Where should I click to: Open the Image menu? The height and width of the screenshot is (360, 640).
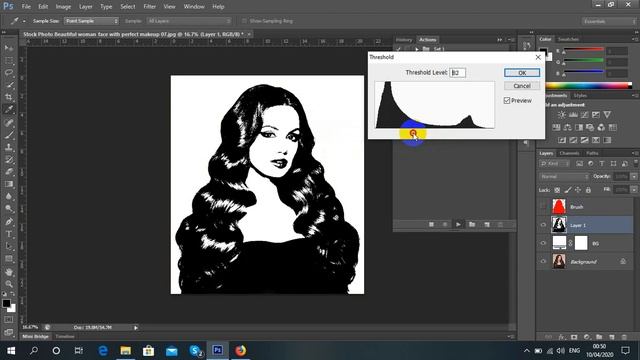click(x=63, y=7)
